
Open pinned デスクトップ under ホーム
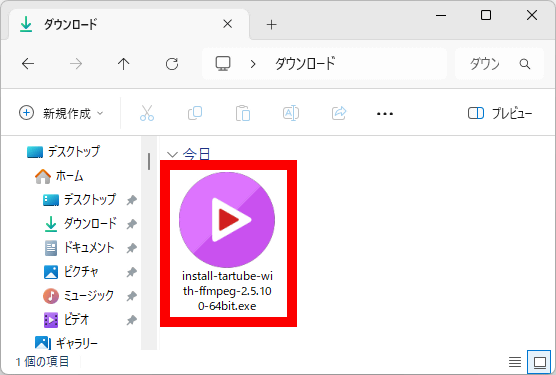click(x=79, y=200)
